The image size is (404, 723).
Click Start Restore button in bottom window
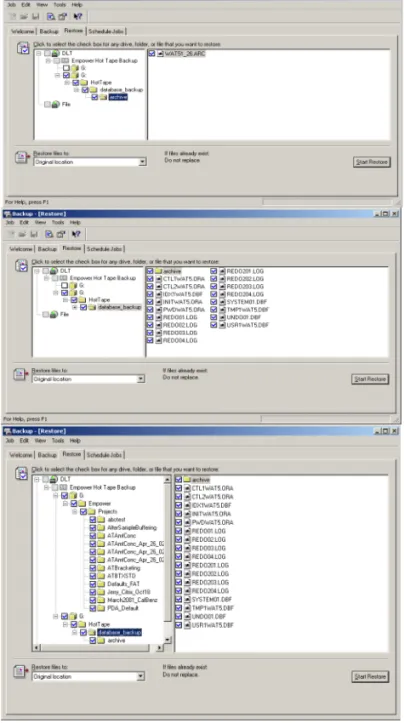pyautogui.click(x=370, y=677)
